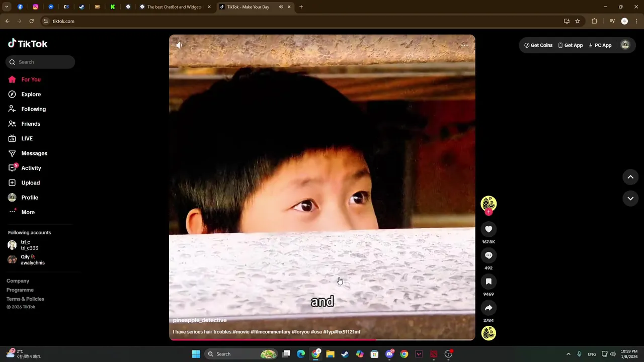
Task: Open the Extensions puzzle icon
Action: (594, 21)
